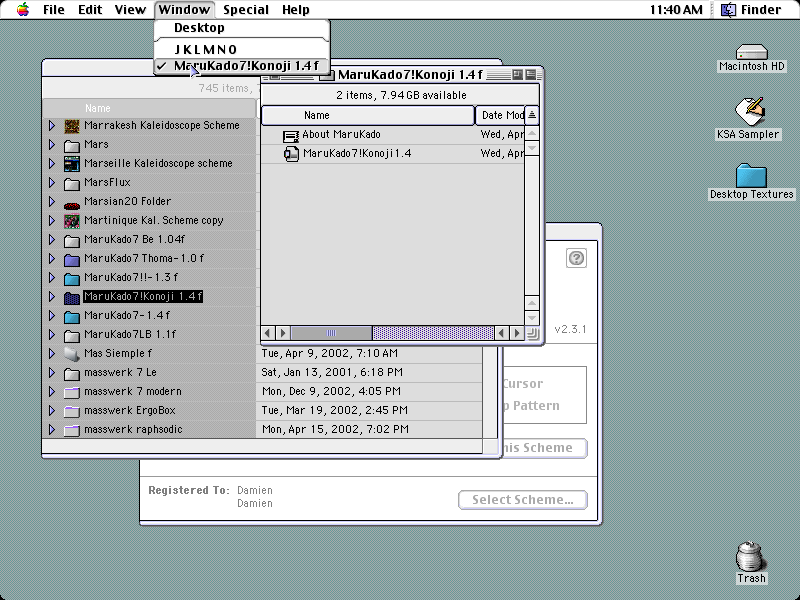Select the Desktop Textures folder icon

click(x=751, y=176)
